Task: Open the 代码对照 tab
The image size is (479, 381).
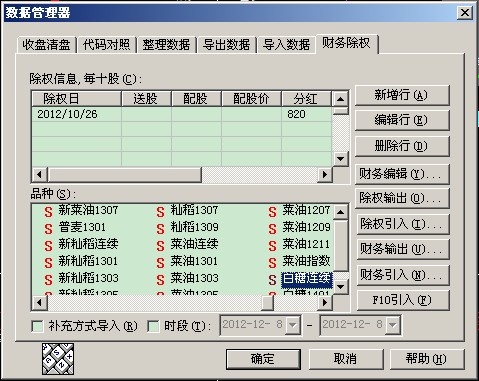Action: (x=107, y=45)
